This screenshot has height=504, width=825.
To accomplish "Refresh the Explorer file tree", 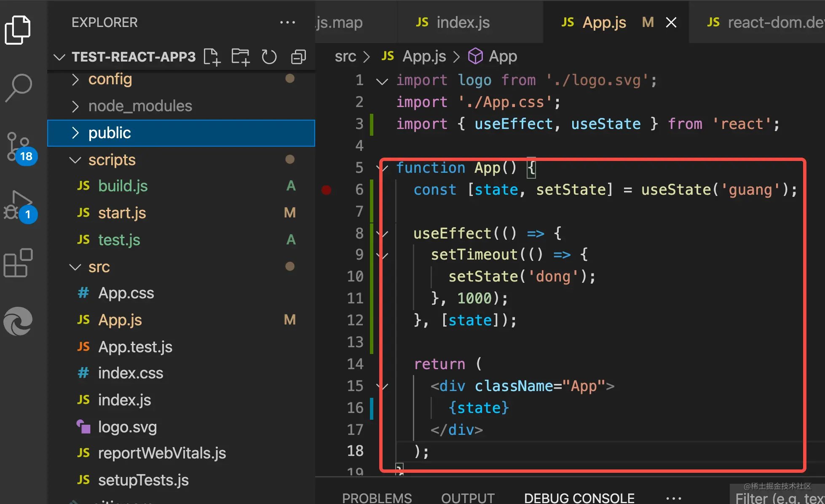I will point(269,57).
